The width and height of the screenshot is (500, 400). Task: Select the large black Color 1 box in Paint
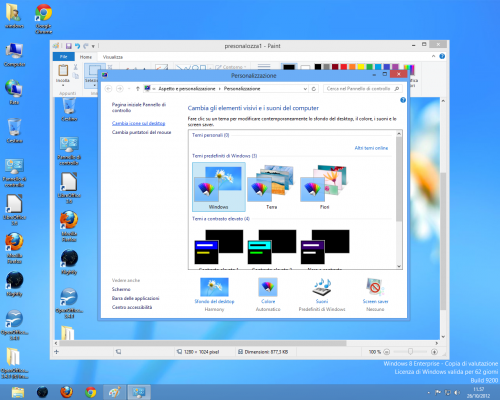click(x=289, y=67)
